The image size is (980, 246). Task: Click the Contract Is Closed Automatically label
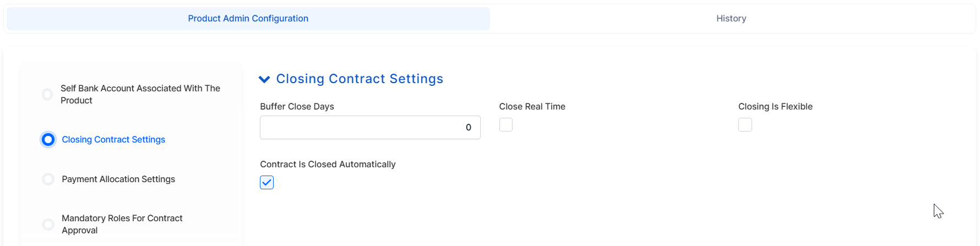pos(328,165)
